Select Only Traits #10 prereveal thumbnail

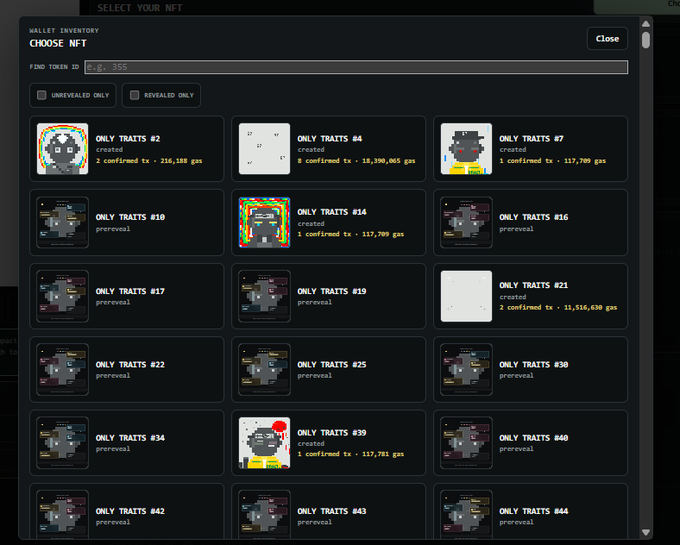coord(62,222)
